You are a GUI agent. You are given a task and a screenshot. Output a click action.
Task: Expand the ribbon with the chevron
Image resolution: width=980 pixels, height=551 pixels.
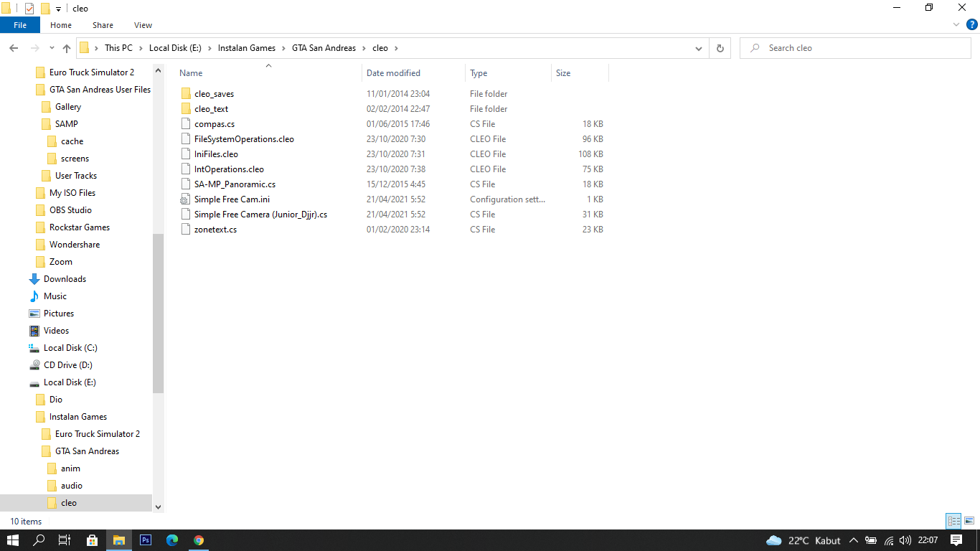(956, 24)
